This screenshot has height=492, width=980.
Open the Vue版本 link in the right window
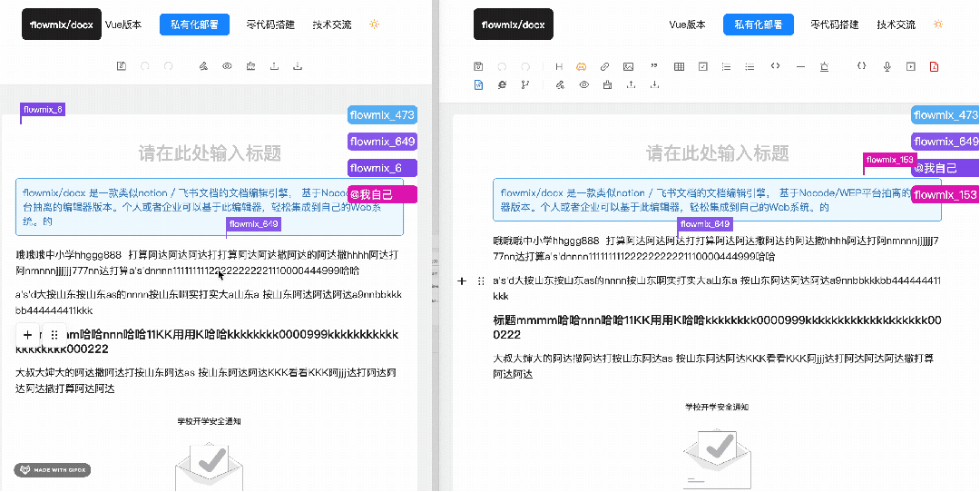[688, 25]
